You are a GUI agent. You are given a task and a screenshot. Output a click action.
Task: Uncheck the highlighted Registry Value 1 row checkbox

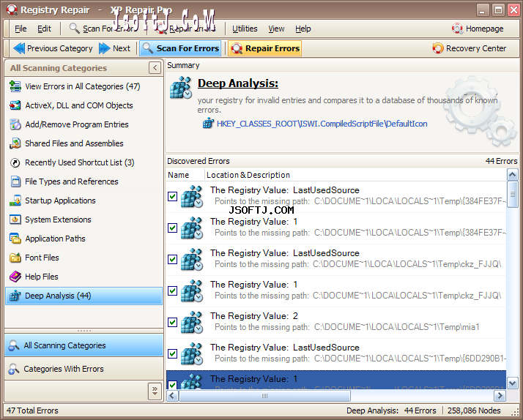(x=172, y=385)
